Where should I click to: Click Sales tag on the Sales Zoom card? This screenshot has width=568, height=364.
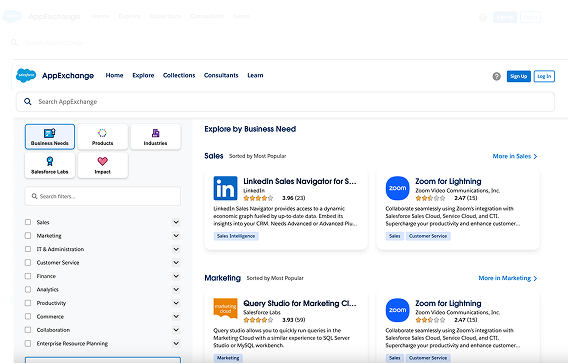[x=394, y=236]
